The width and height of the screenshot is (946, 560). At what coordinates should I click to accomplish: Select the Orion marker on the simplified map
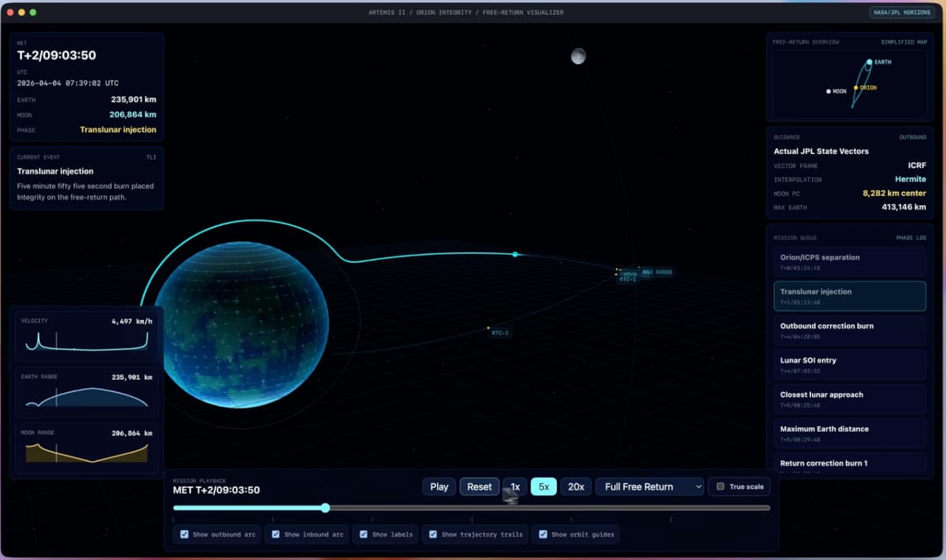point(855,86)
